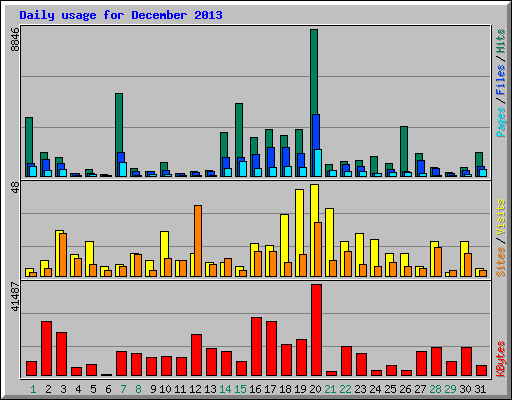Select day 25 on the x-axis
The height and width of the screenshot is (400, 512).
[390, 389]
